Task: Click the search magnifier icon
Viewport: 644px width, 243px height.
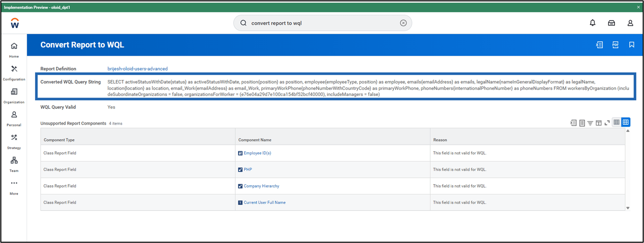Action: [243, 23]
